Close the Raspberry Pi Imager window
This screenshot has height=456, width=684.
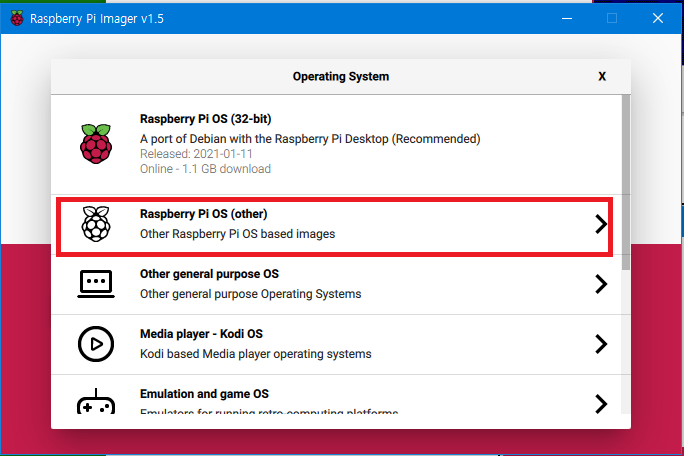click(x=658, y=18)
